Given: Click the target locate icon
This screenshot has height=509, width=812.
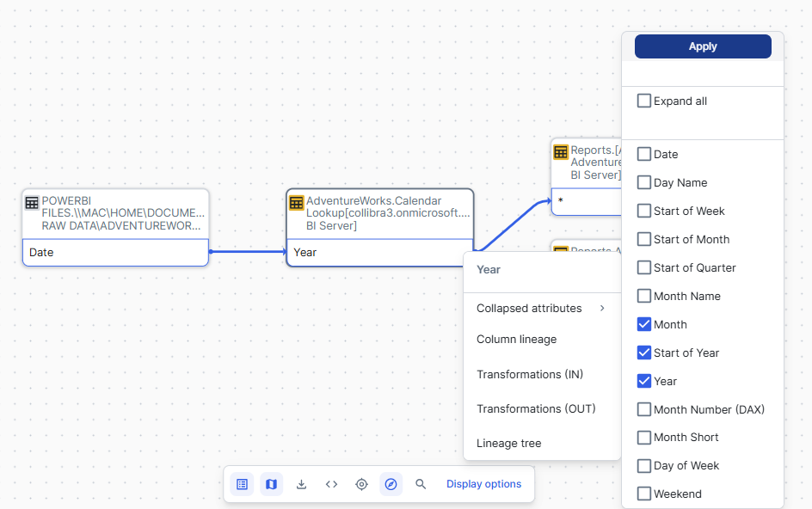Looking at the screenshot, I should point(361,484).
